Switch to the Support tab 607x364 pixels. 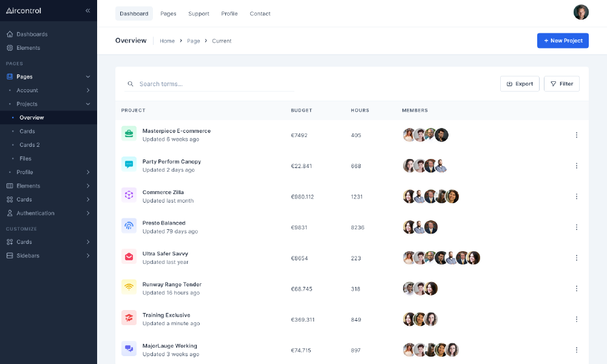click(x=198, y=13)
